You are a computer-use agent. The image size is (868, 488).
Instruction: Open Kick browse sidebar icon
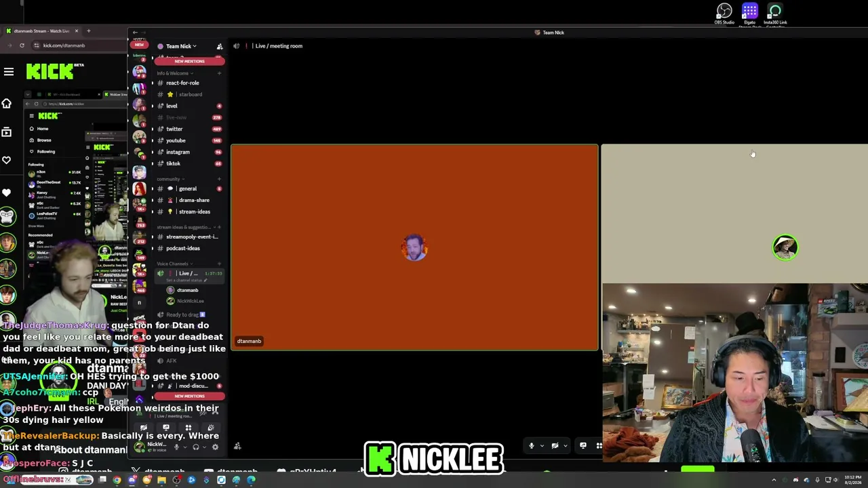[7, 132]
